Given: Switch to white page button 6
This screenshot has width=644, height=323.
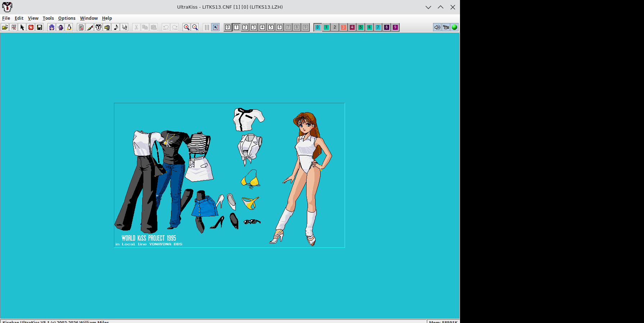Looking at the screenshot, I should 280,27.
